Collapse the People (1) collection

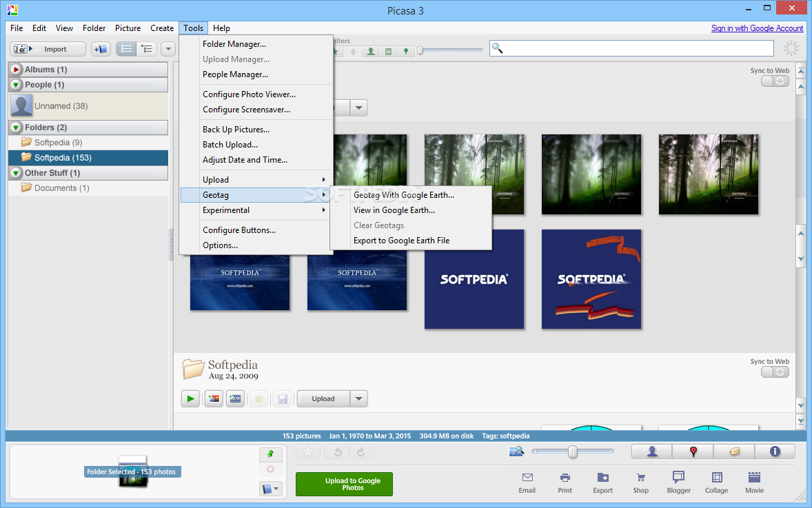[16, 85]
